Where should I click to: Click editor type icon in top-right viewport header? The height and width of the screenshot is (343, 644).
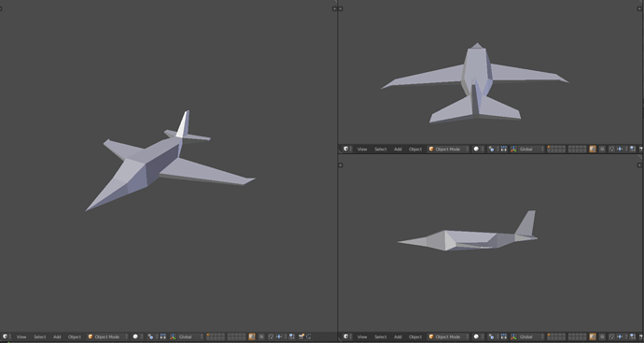(346, 149)
